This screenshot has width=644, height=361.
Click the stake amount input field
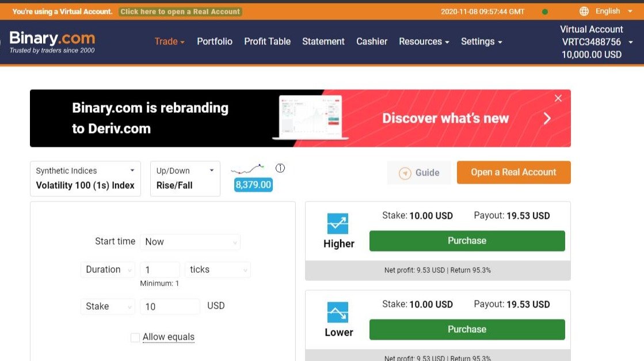pos(170,307)
